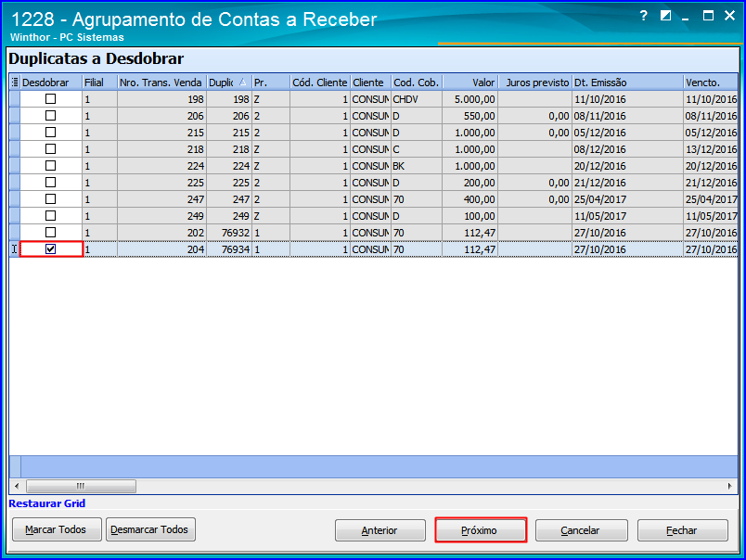746x560 pixels.
Task: Check Desdobrar box for transaction 225
Action: [50, 182]
